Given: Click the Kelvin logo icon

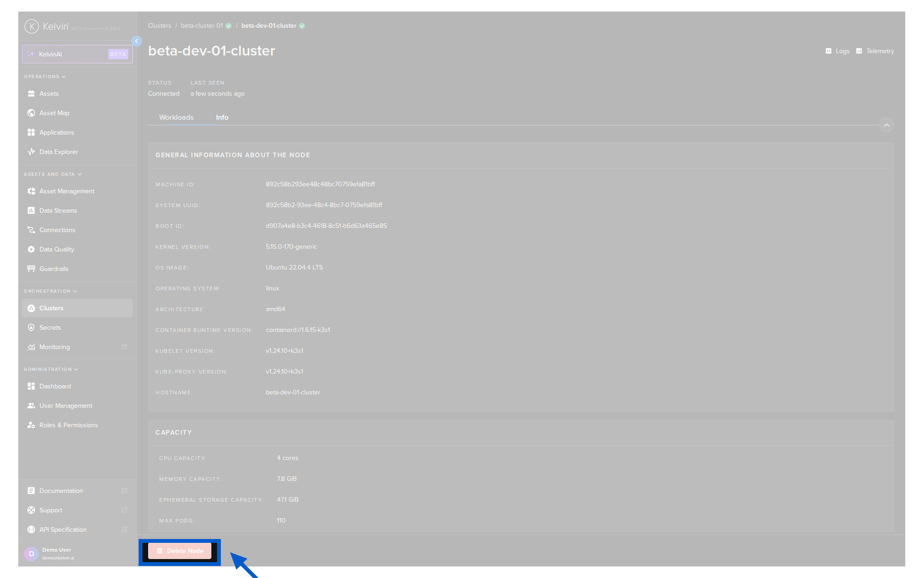Looking at the screenshot, I should (32, 26).
